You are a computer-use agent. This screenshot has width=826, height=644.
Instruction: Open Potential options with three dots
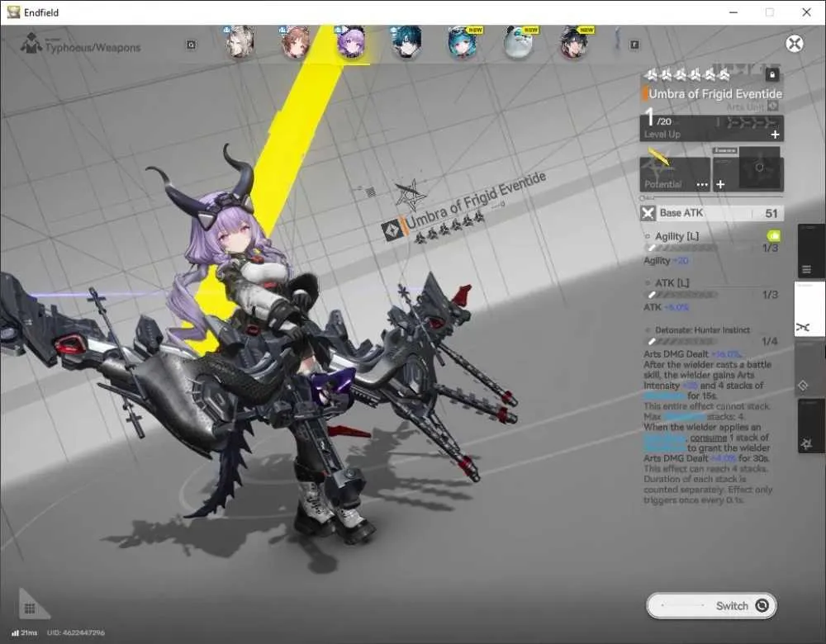[x=702, y=185]
